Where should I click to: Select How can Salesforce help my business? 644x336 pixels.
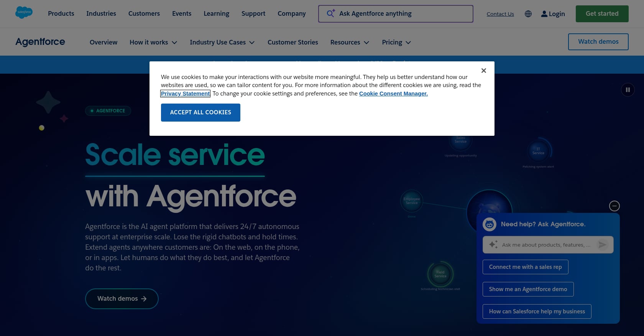point(537,311)
